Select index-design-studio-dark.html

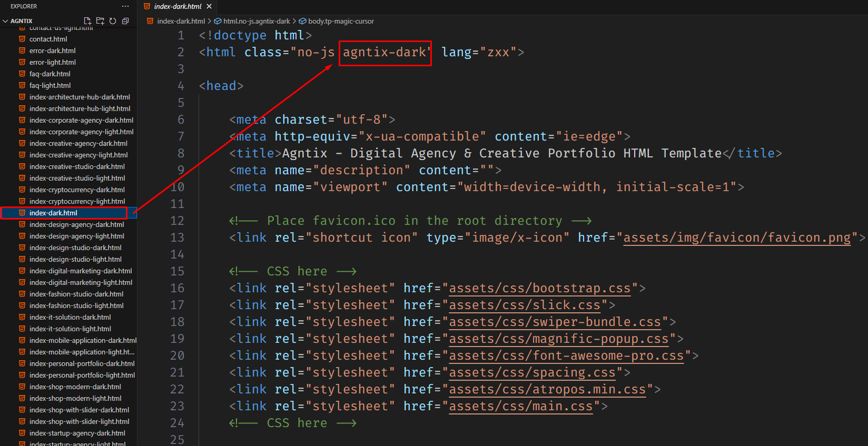point(75,247)
